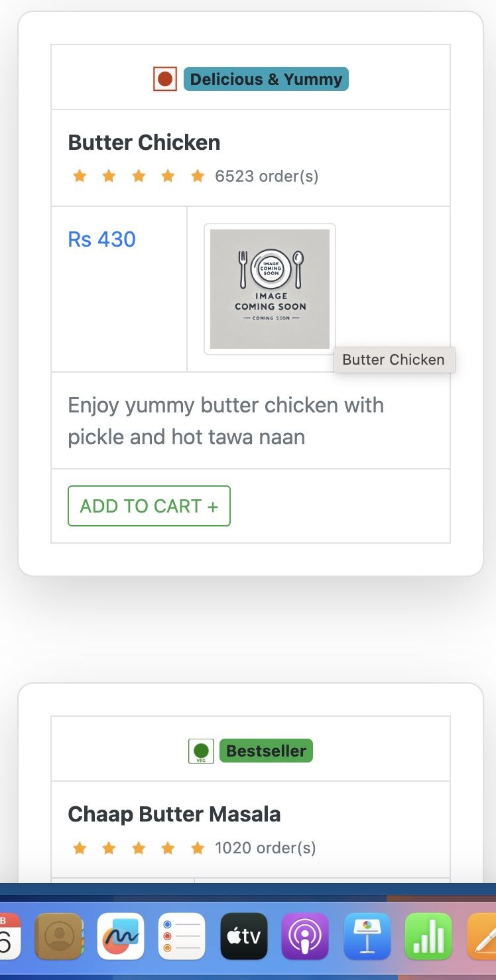Open Reminders from the Dock
The image size is (496, 980).
(182, 936)
